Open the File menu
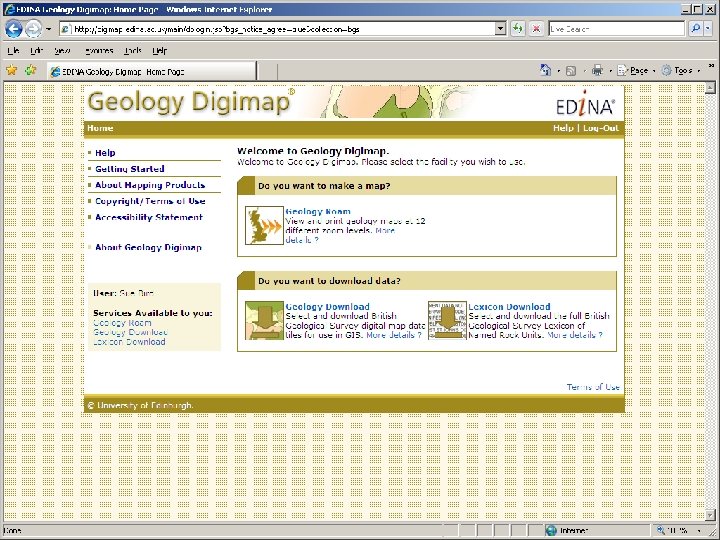720x540 pixels. [13, 51]
